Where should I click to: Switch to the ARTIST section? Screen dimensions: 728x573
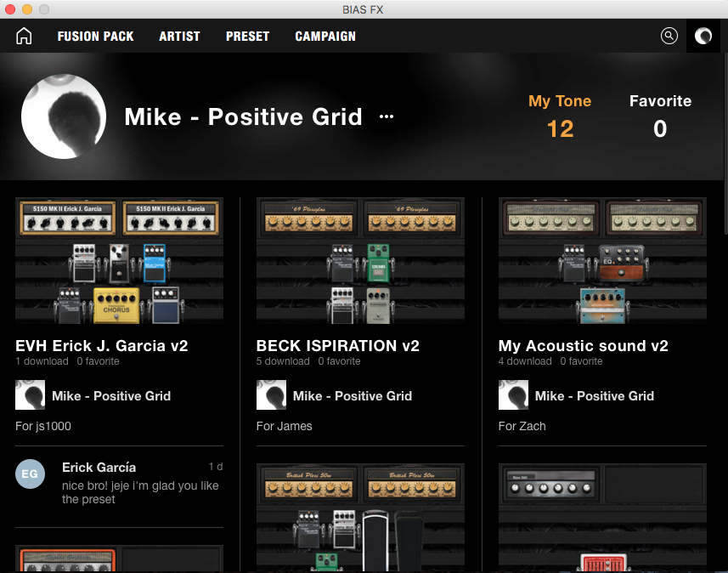(179, 37)
